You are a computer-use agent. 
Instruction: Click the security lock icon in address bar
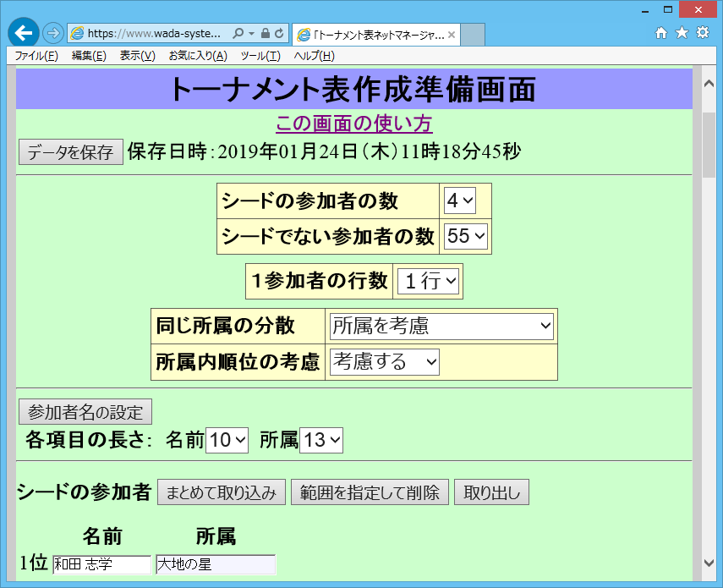click(x=266, y=33)
